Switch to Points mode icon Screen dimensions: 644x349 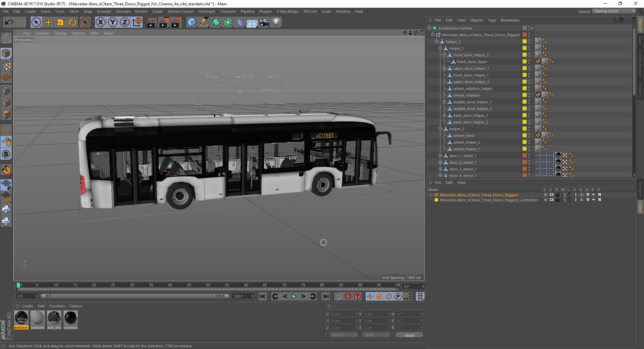6,90
